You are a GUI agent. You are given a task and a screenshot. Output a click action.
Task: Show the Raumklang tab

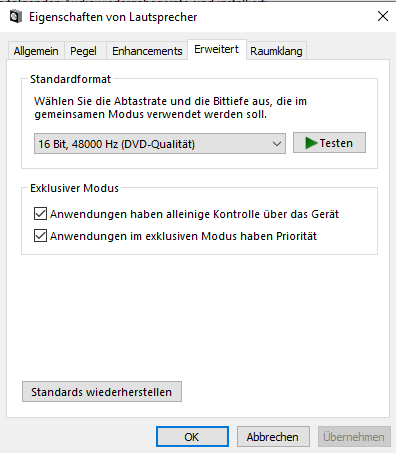276,51
